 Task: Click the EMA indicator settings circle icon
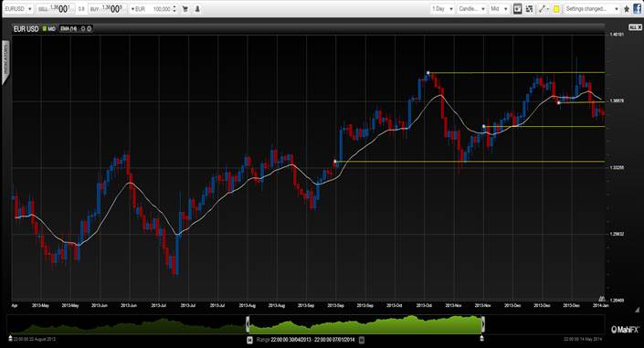[83, 28]
